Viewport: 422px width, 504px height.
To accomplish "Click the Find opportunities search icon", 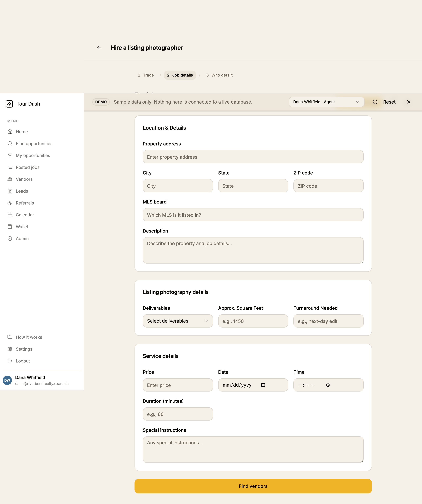I will [10, 143].
